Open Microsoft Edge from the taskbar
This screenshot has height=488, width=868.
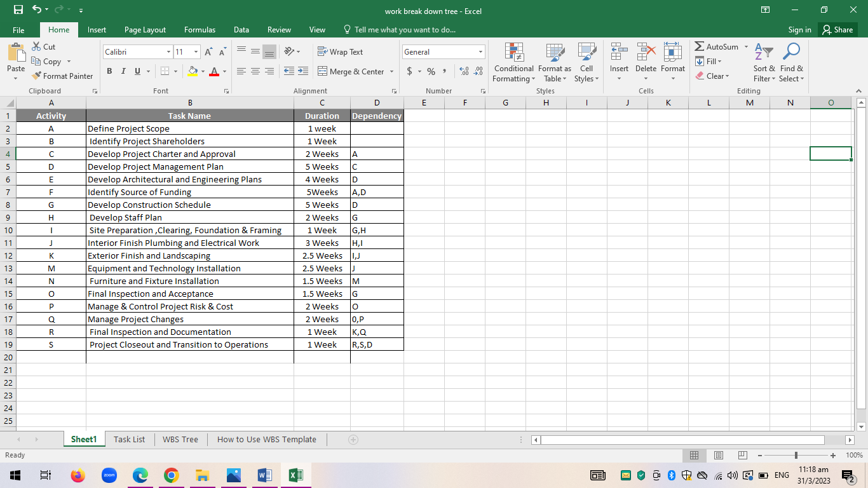[140, 475]
